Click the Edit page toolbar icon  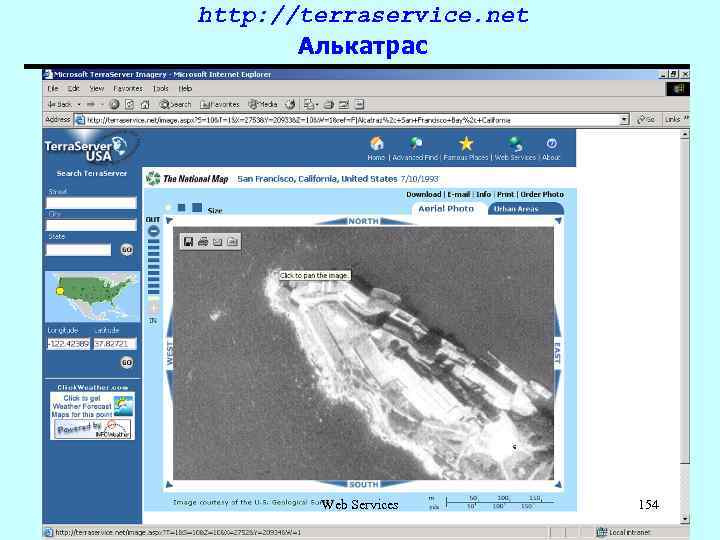point(344,104)
